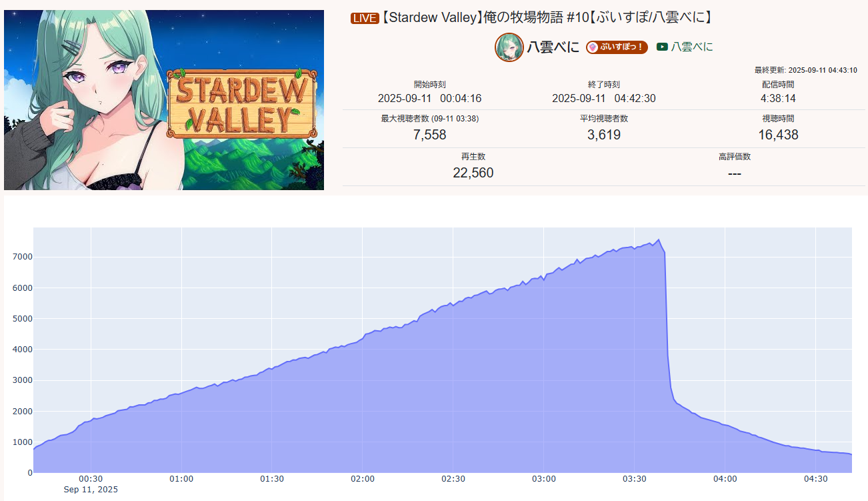Click the 03:00 x-axis time label

pyautogui.click(x=544, y=479)
